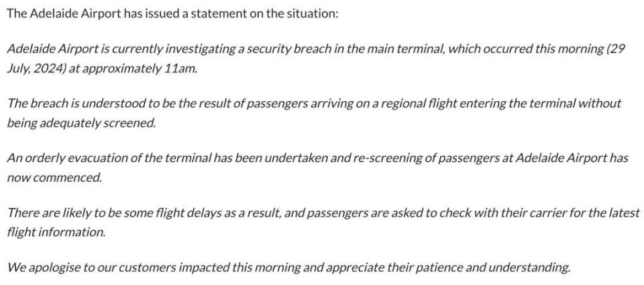Click the sentence starting "The breach is understood"

314,113
